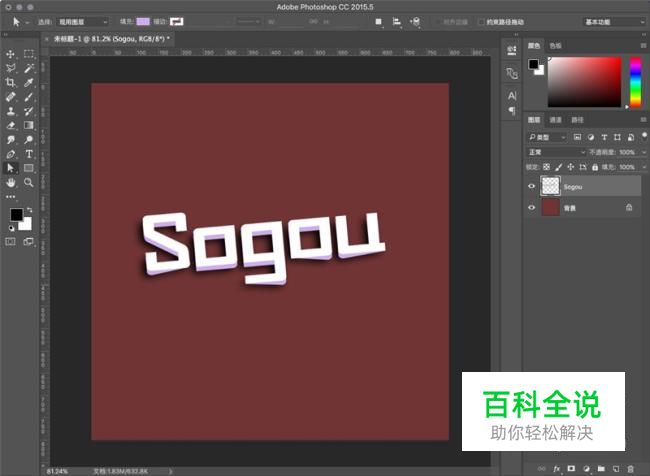Toggle the align edges checkbox
The image size is (650, 476).
438,22
